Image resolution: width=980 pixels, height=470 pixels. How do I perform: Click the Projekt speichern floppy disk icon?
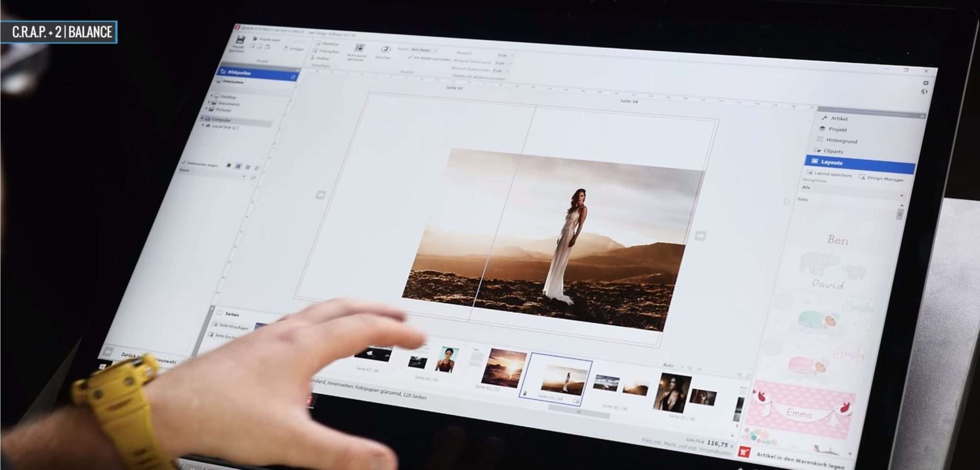[x=240, y=40]
